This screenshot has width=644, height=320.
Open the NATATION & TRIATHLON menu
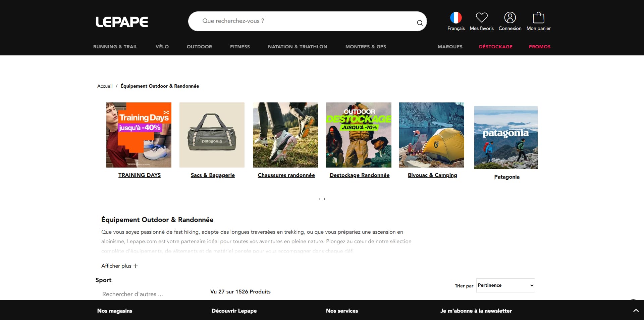click(298, 47)
